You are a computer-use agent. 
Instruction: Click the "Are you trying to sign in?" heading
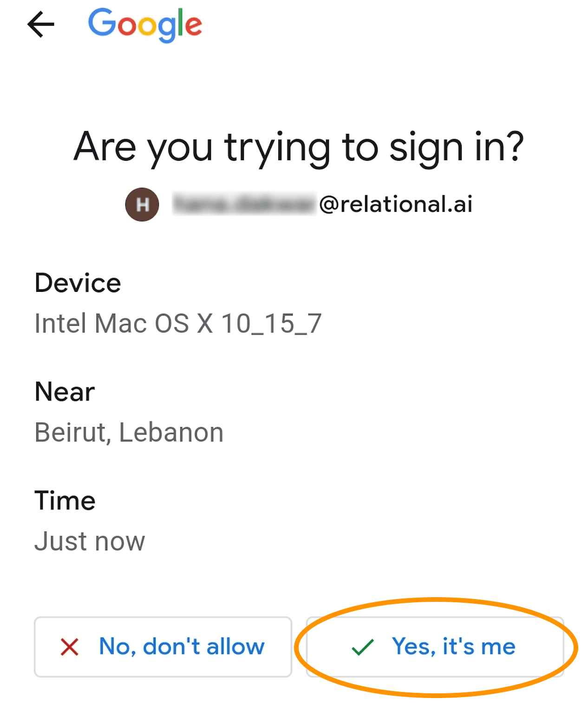coord(298,147)
